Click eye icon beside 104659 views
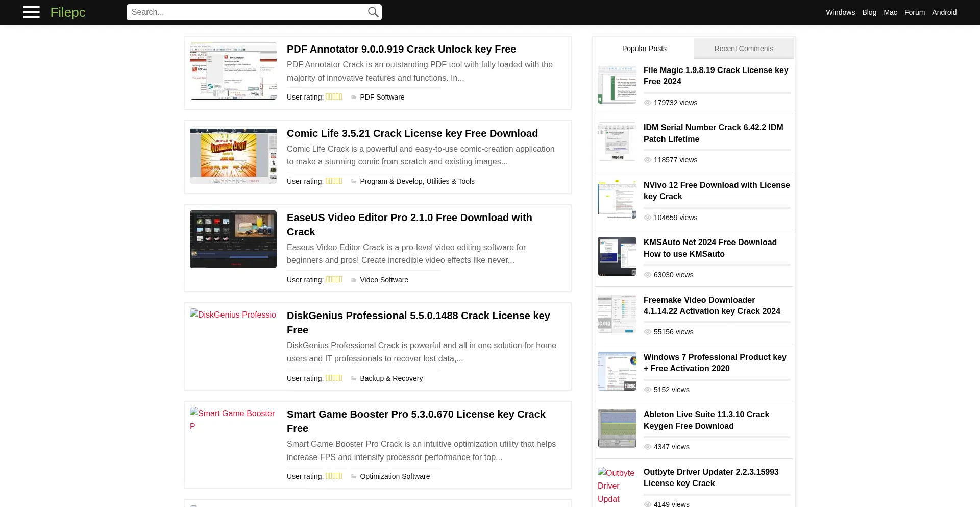The width and height of the screenshot is (980, 507). (x=648, y=218)
